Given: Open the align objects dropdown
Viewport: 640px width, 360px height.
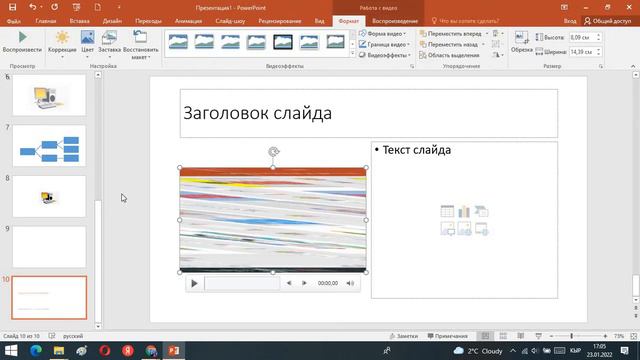Looking at the screenshot, I should (498, 33).
